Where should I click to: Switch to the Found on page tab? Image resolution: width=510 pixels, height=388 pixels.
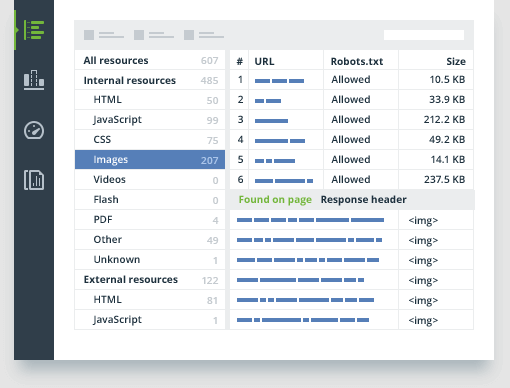(x=275, y=200)
